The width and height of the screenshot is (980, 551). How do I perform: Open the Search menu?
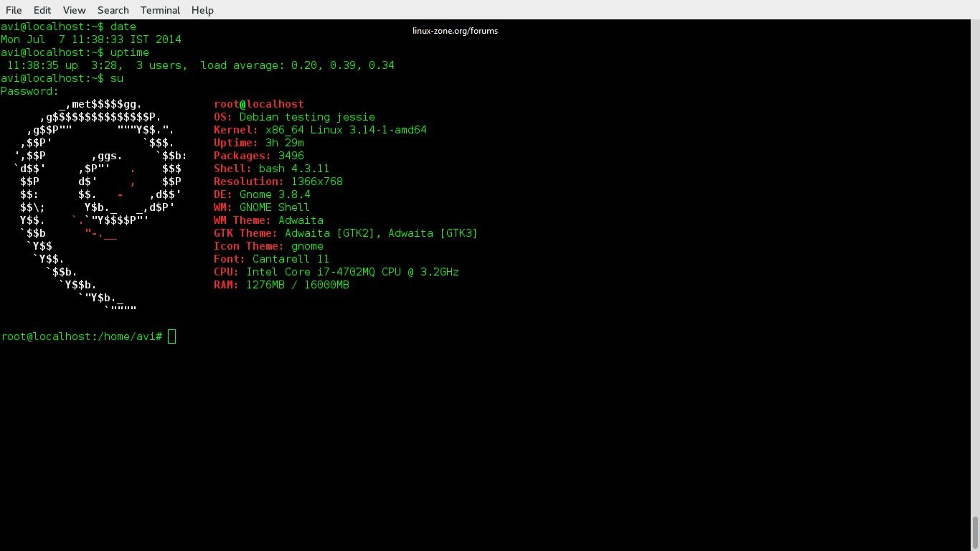click(x=113, y=10)
